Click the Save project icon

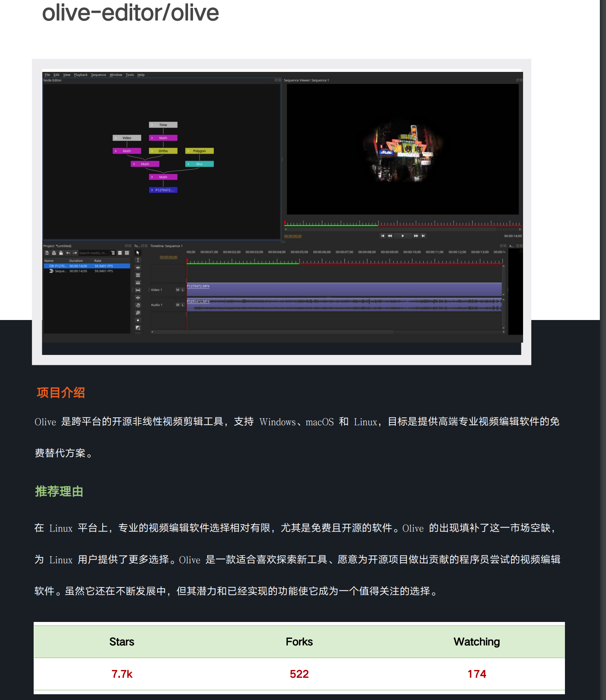click(x=61, y=253)
